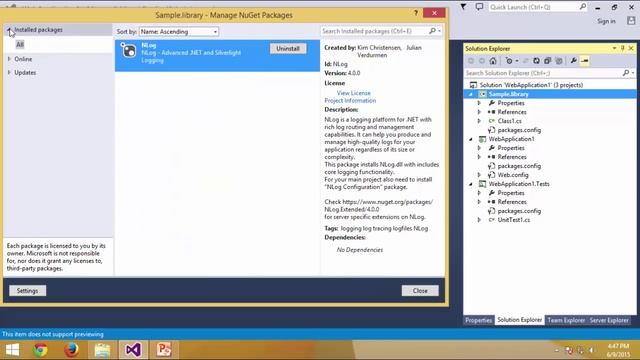Screen dimensions: 640x360
Task: Click the installed packages search magnifier icon
Action: pyautogui.click(x=432, y=31)
